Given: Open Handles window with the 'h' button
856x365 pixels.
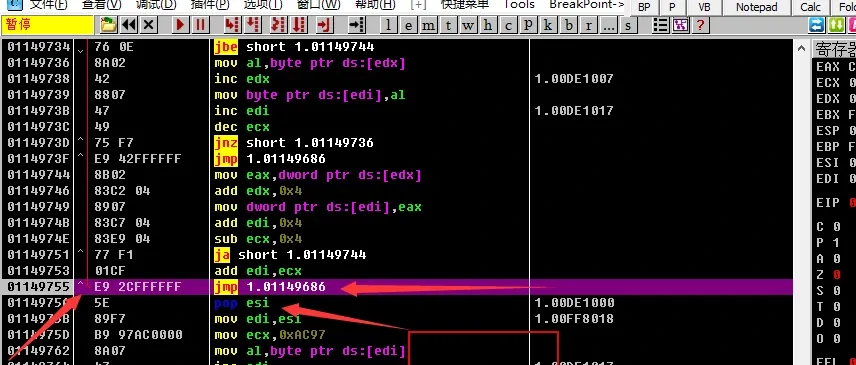Looking at the screenshot, I should [x=488, y=25].
